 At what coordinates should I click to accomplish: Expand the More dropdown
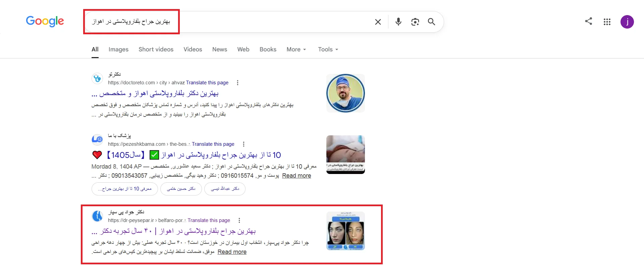coord(296,49)
